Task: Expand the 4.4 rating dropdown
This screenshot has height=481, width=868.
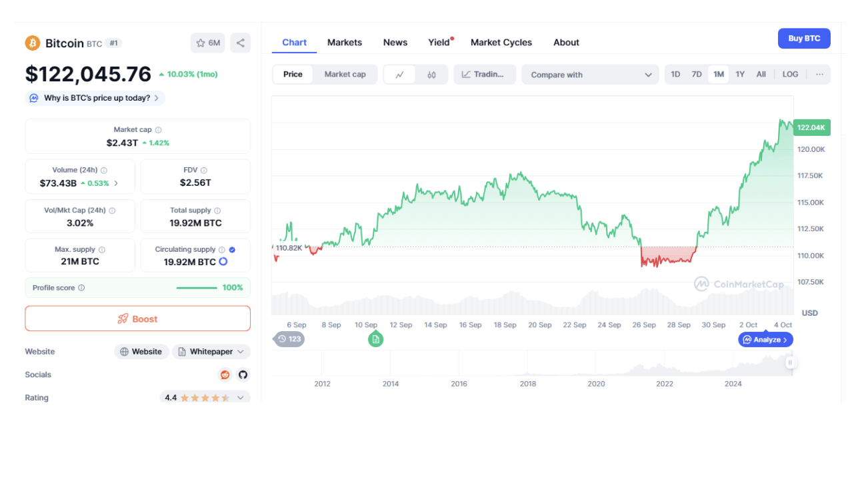Action: click(205, 398)
